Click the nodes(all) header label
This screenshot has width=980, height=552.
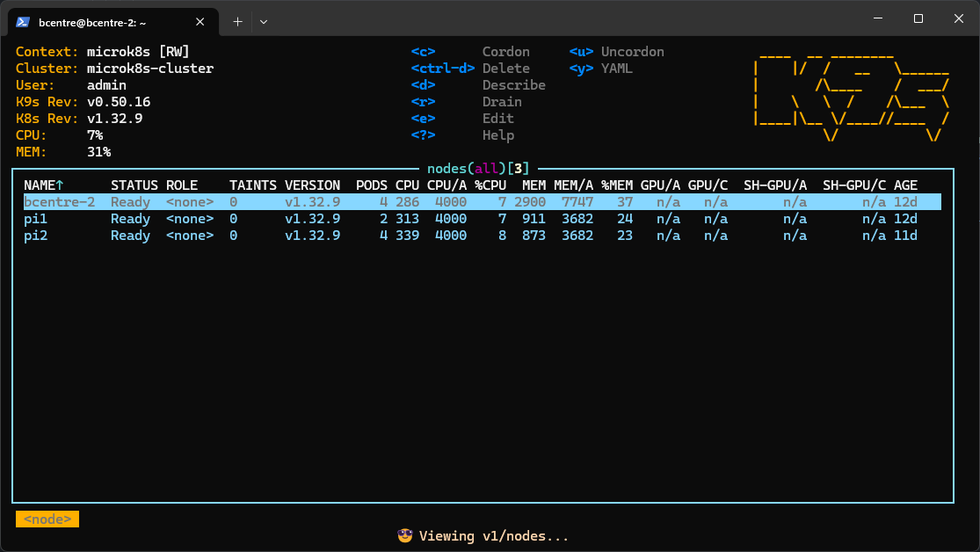[475, 168]
